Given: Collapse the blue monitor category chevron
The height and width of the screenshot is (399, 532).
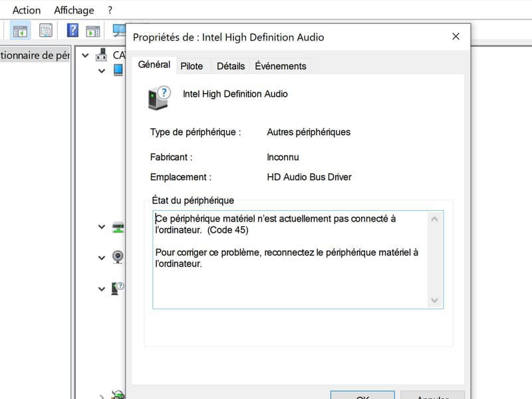Looking at the screenshot, I should pyautogui.click(x=102, y=71).
